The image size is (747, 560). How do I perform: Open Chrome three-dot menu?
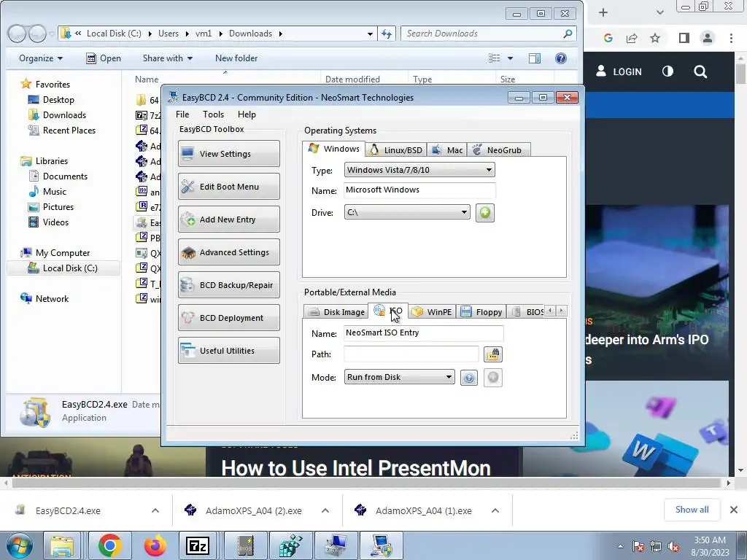tap(731, 38)
